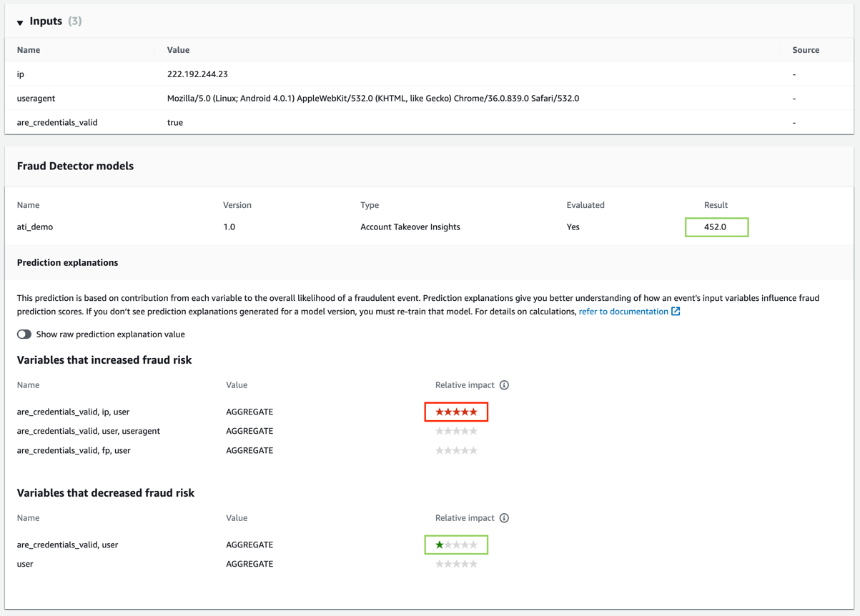Image resolution: width=860 pixels, height=616 pixels.
Task: Click info icon under increased fraud risk
Action: (x=504, y=385)
